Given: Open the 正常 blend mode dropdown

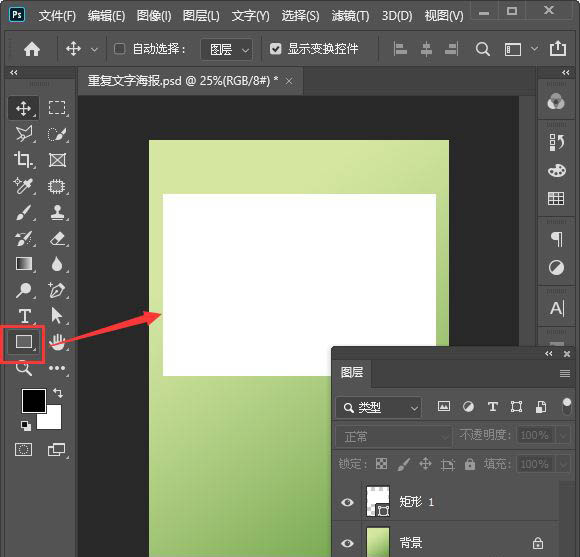Looking at the screenshot, I should click(x=394, y=437).
